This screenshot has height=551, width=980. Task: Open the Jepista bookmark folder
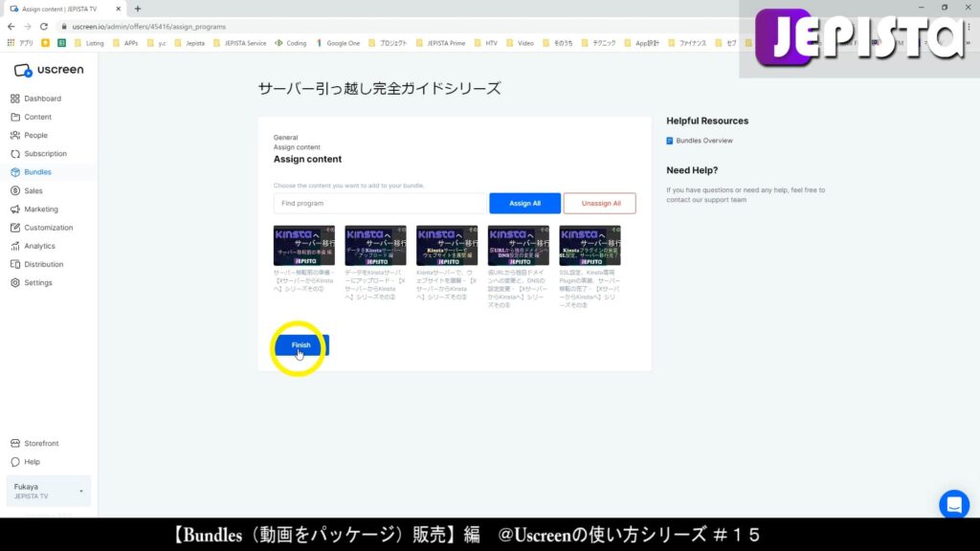tap(189, 43)
